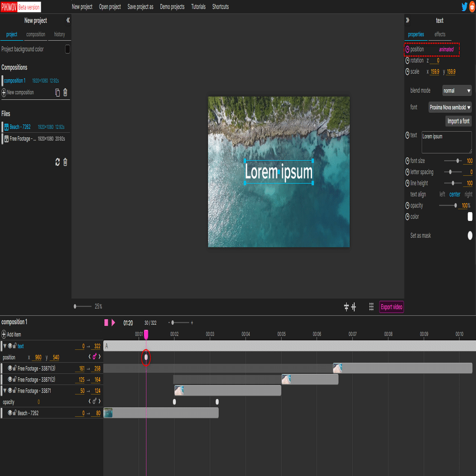
Task: Open the effects tab
Action: (x=440, y=34)
